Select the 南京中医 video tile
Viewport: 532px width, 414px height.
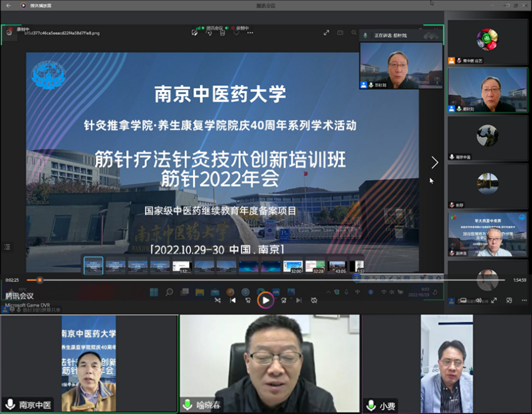tap(89, 364)
